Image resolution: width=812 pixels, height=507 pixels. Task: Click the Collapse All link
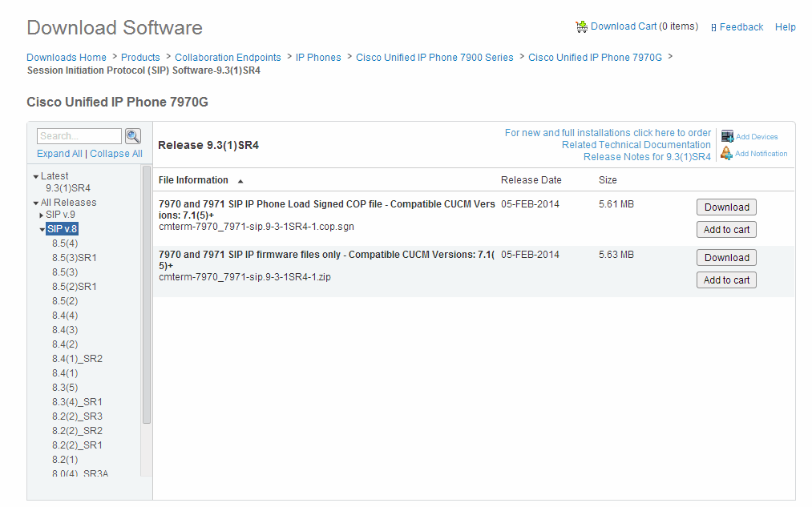[116, 154]
